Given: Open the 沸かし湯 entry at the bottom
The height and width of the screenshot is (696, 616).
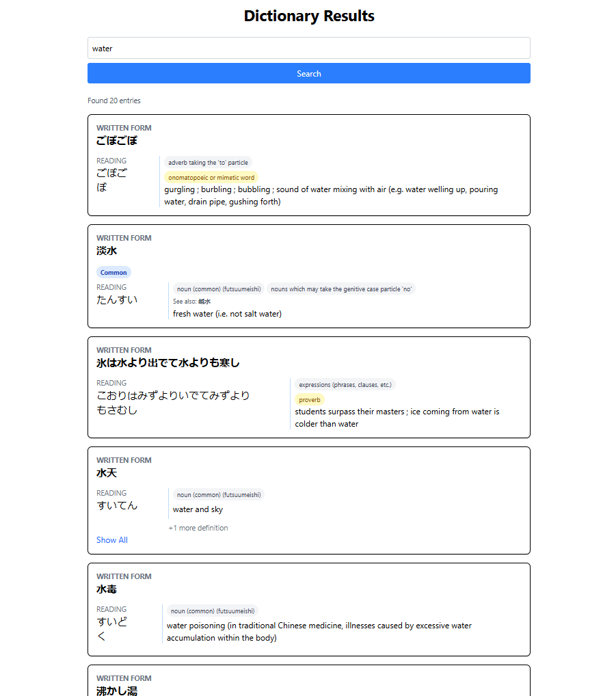Looking at the screenshot, I should pyautogui.click(x=117, y=691).
